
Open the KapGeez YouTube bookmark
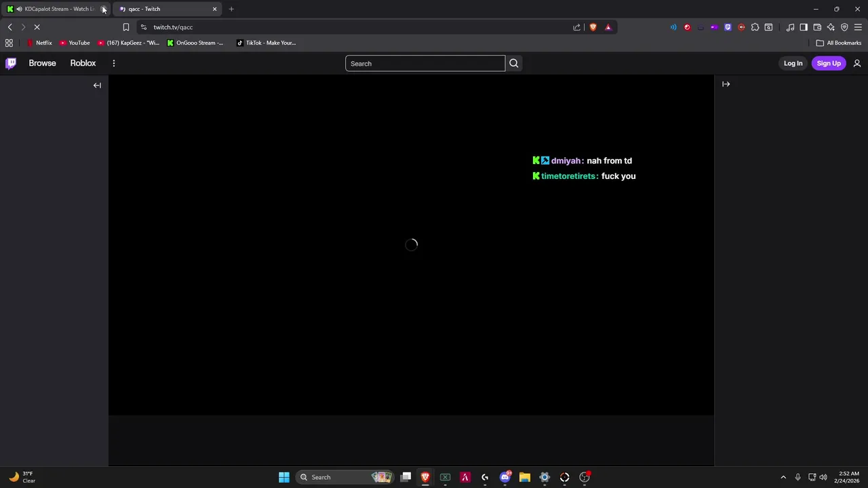coord(128,43)
